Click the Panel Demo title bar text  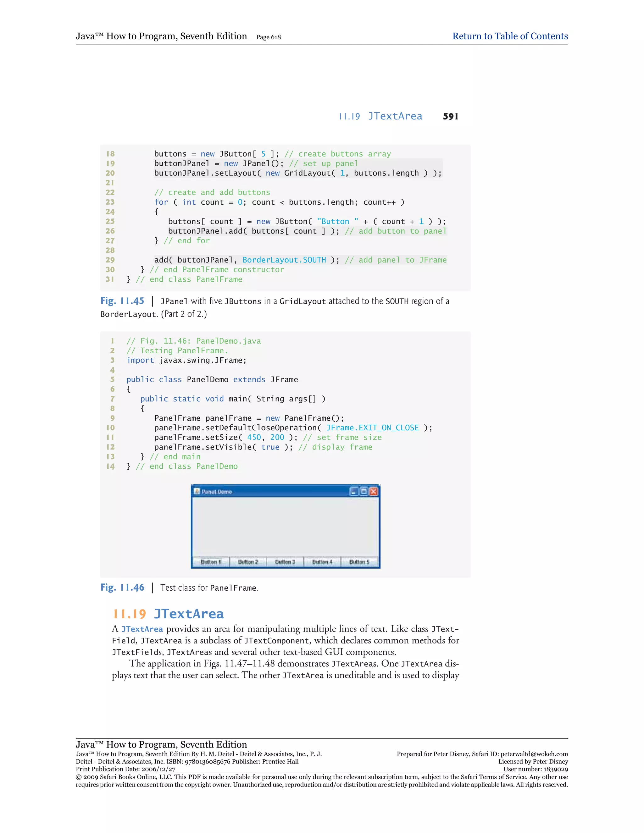[x=216, y=492]
